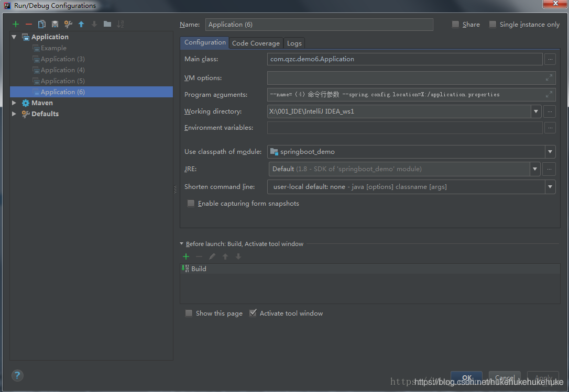Click Environment variables field
The image size is (569, 392).
[404, 128]
